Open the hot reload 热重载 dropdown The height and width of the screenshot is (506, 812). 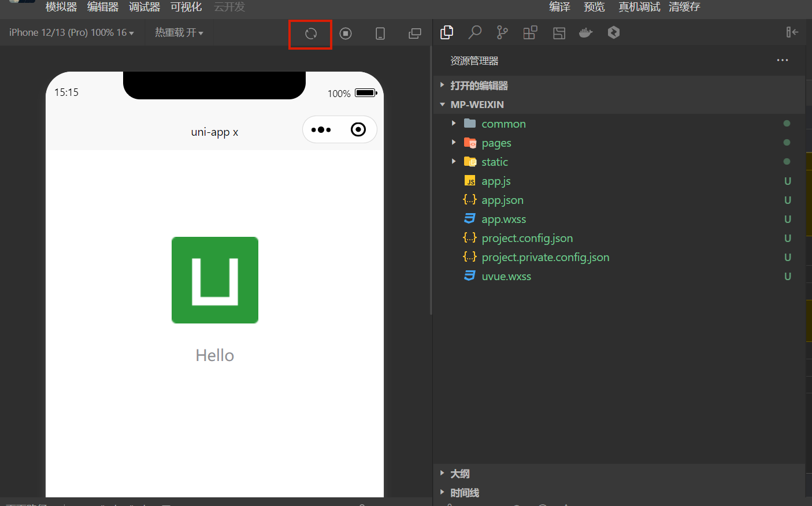(179, 33)
